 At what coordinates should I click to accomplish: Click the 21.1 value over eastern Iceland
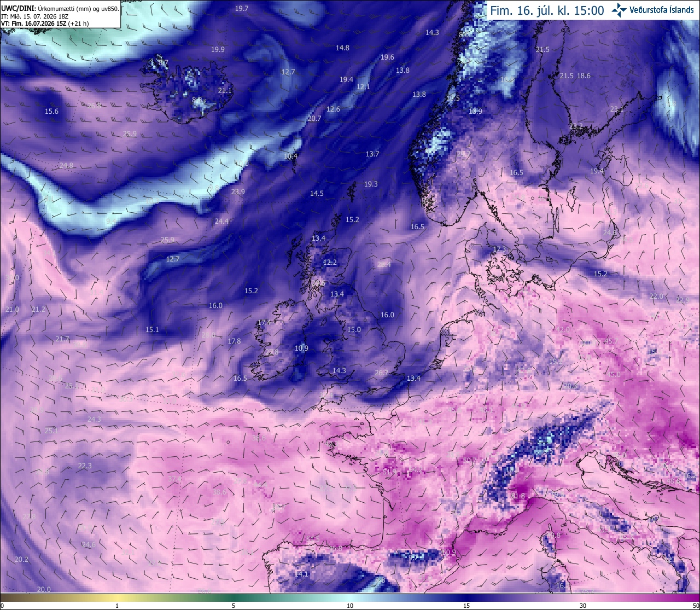tap(225, 91)
